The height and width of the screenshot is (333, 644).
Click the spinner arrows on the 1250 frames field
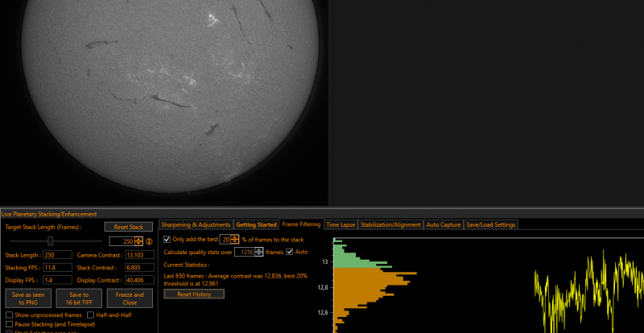(x=258, y=252)
